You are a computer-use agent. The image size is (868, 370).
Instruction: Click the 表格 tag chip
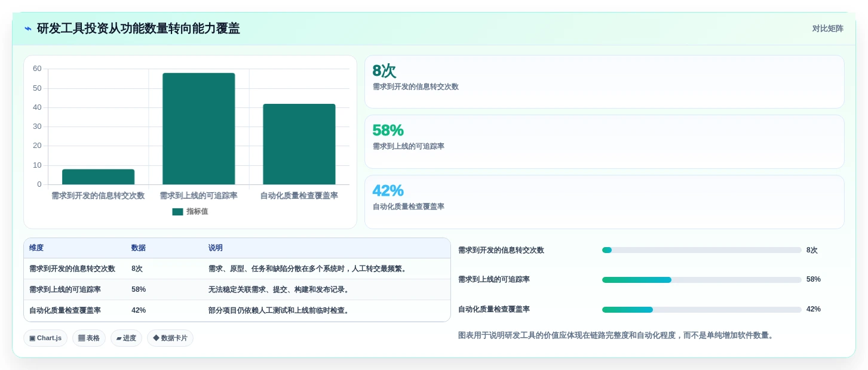click(89, 338)
